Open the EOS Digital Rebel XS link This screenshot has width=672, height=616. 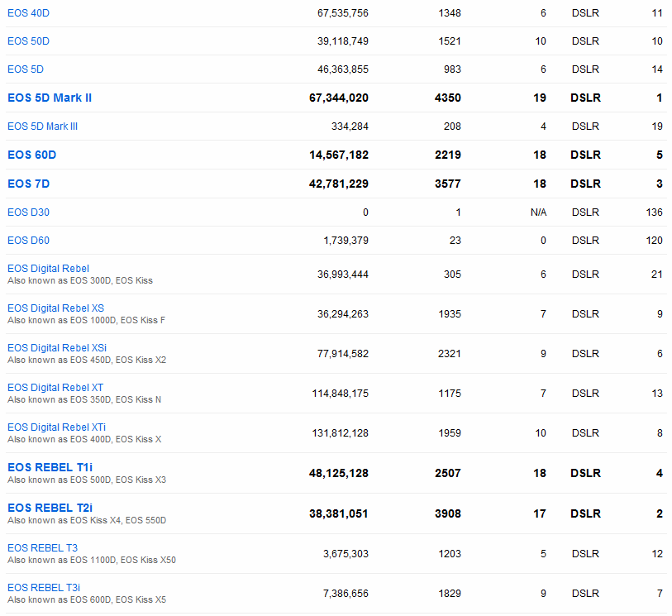[55, 308]
